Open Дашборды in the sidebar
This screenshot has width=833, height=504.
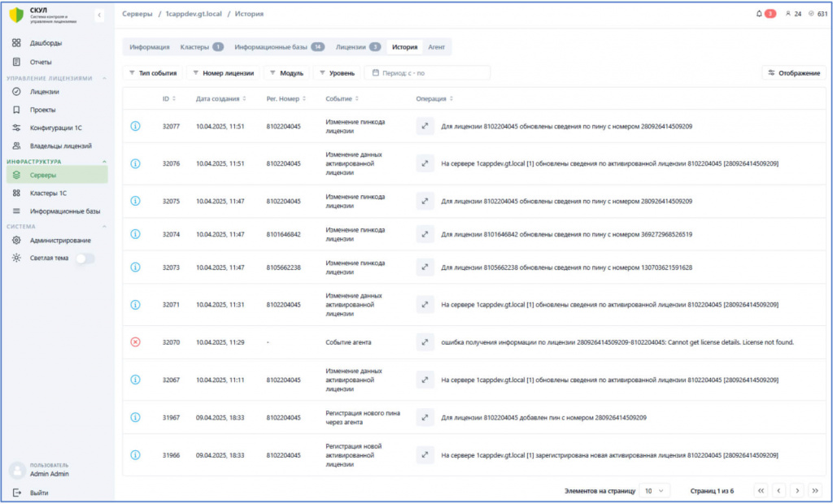[57, 43]
